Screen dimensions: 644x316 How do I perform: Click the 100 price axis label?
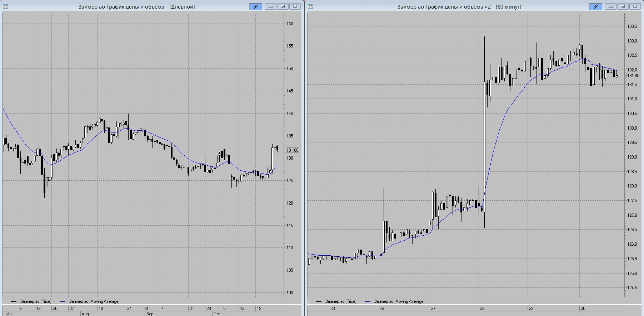[290, 293]
